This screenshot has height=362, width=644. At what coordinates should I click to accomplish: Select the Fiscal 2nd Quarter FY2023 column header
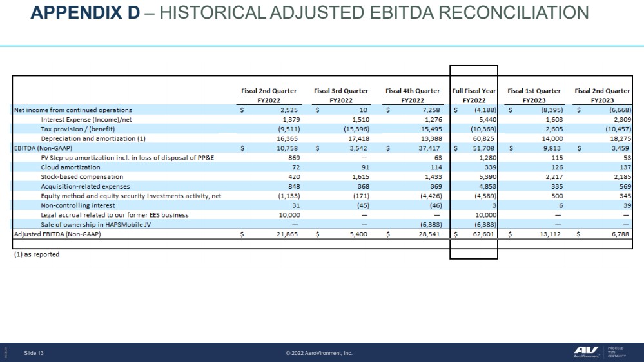602,95
